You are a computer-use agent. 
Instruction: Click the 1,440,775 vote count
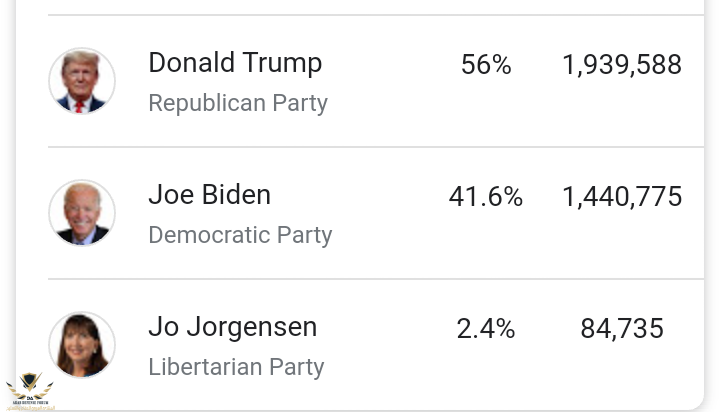622,197
